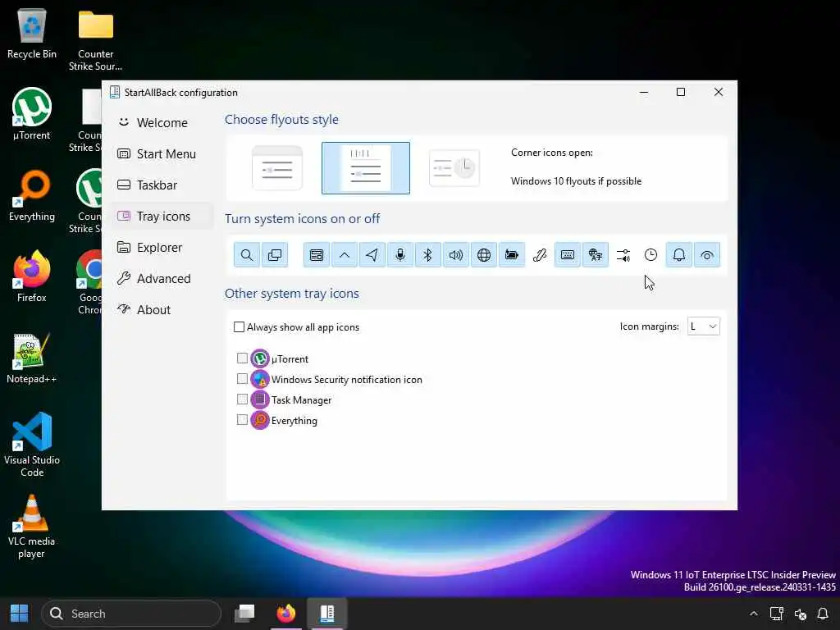Check Windows Security notification icon checkbox
840x630 pixels.
(242, 379)
